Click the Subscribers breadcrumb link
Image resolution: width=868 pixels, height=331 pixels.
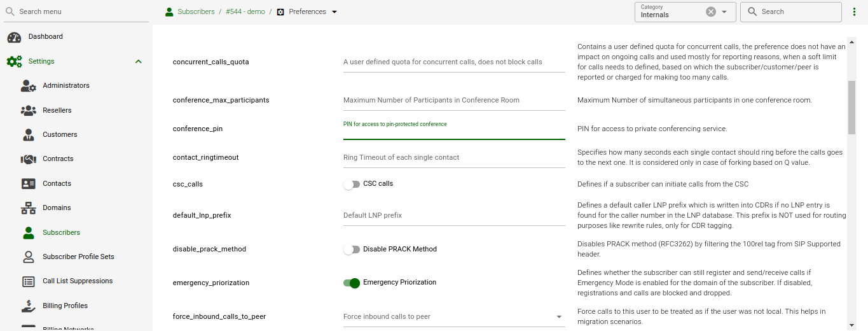196,12
